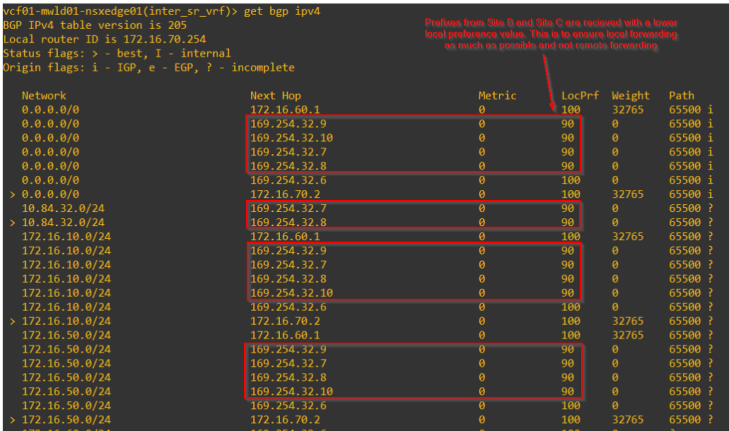Image resolution: width=729 pixels, height=431 pixels.
Task: Click path '65500 i' in 0.0.0.0/0 via 172.16.70.2 row
Action: click(x=691, y=194)
